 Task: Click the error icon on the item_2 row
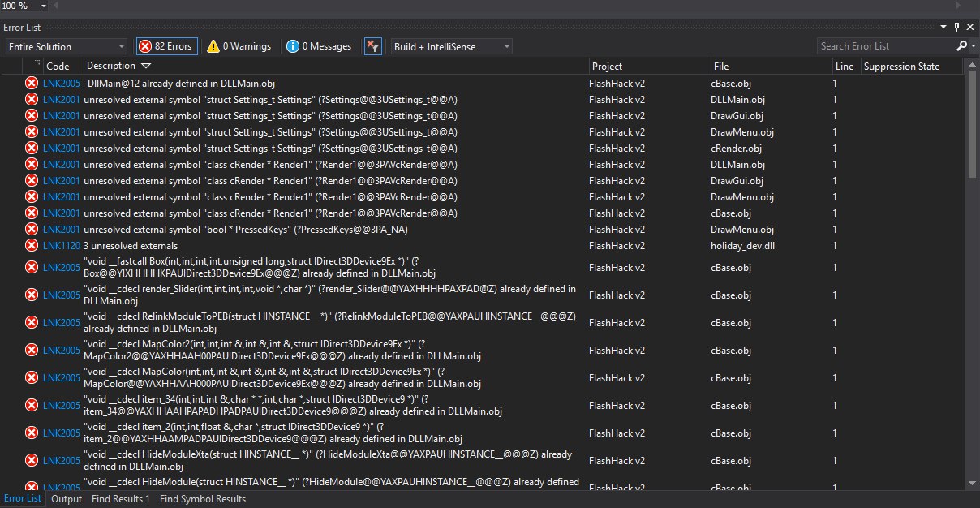pos(32,433)
